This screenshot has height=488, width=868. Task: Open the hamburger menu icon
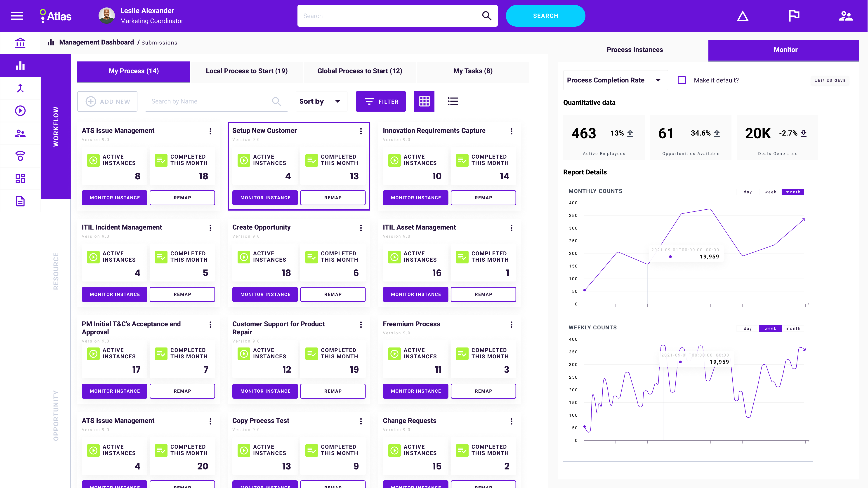17,16
